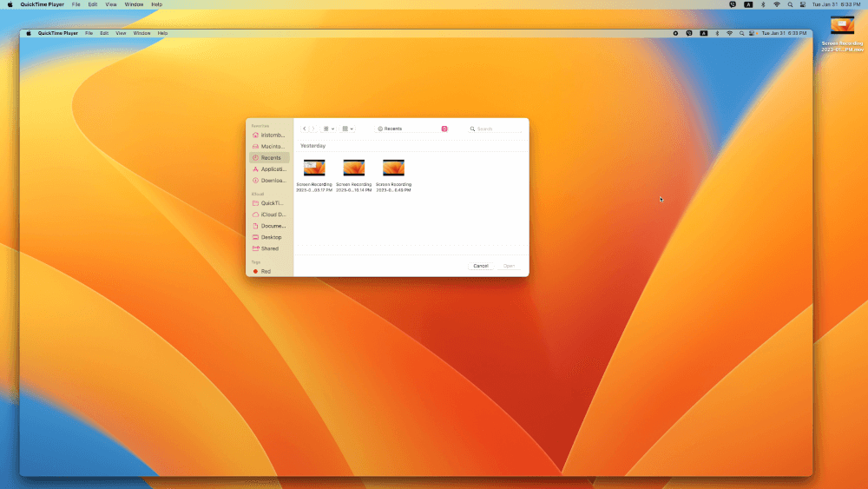Expand the Recents location pop-up menu
Viewport: 868px width, 489px height.
point(412,129)
